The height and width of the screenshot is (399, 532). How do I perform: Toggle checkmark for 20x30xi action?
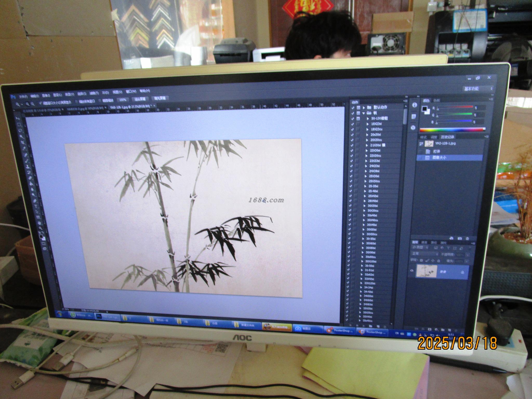coord(352,135)
